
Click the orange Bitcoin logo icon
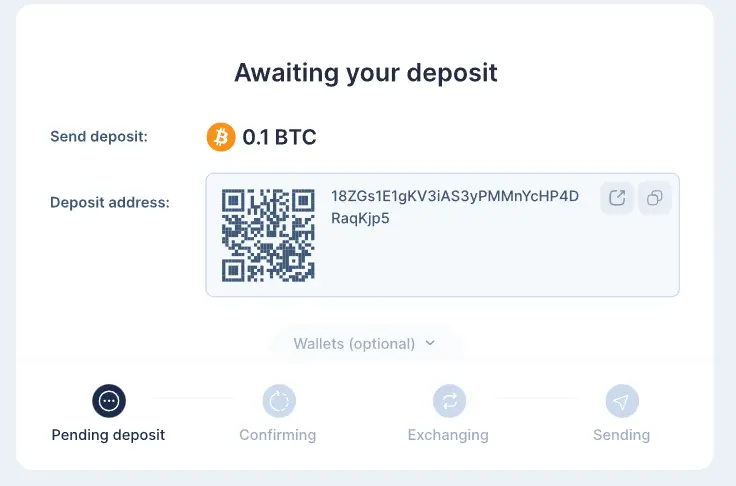(221, 137)
